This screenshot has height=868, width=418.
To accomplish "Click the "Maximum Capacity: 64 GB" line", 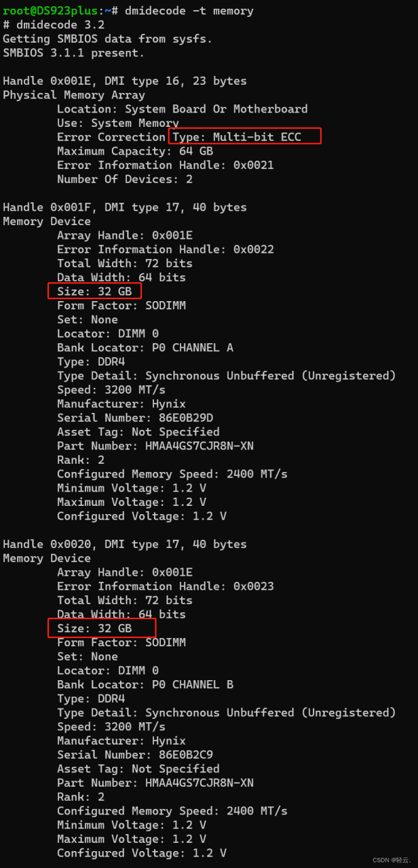I will [134, 151].
